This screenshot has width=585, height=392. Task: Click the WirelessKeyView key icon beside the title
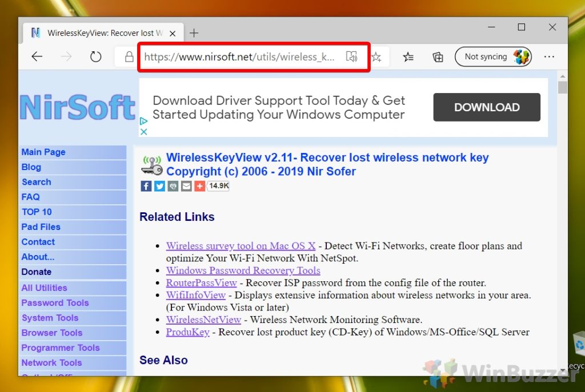[x=152, y=165]
